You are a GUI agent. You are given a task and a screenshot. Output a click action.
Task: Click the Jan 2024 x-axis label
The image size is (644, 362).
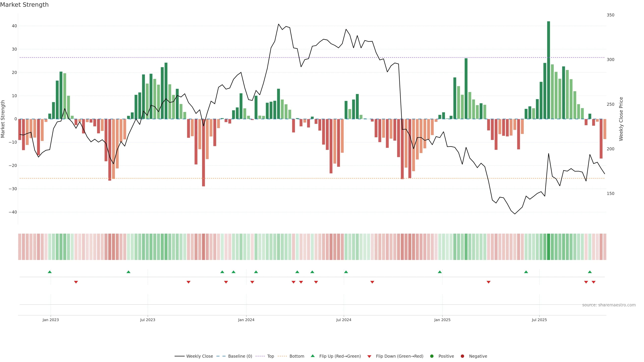pos(246,320)
